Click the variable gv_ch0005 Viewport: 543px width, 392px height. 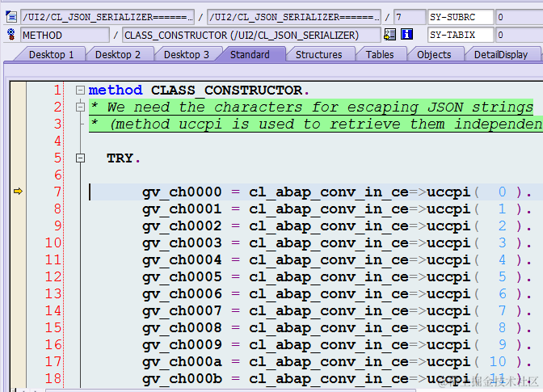182,277
